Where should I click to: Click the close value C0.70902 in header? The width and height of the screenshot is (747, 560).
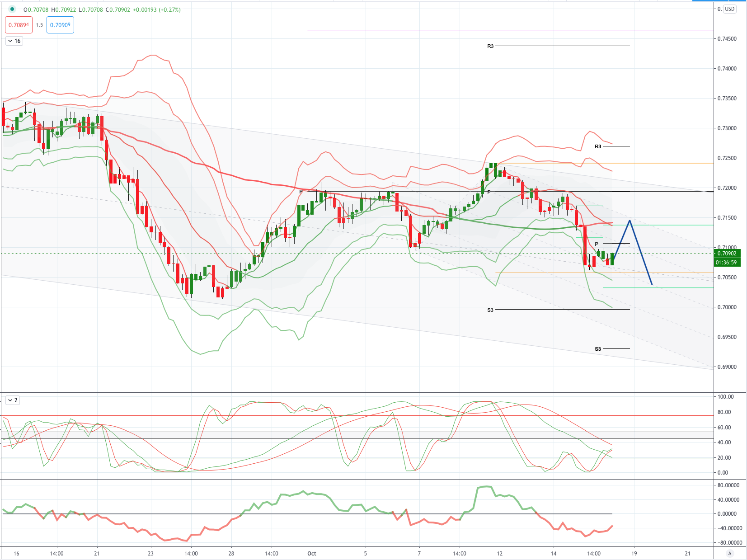tap(118, 9)
